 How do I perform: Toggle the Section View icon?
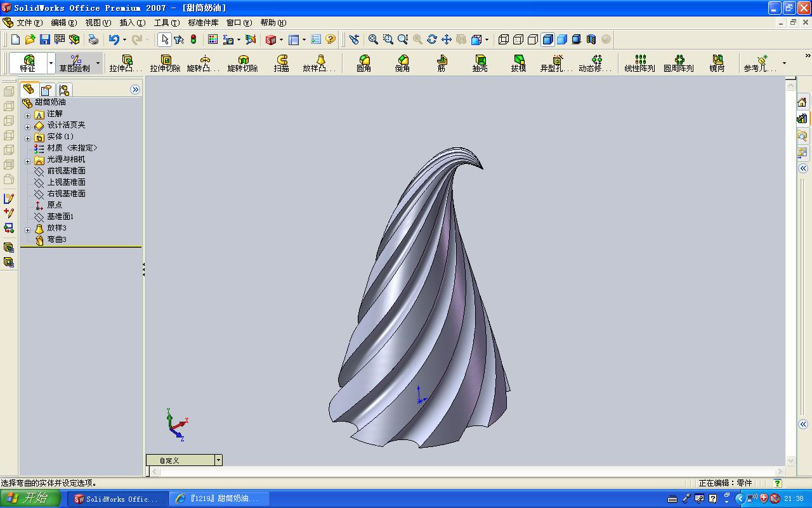click(591, 39)
